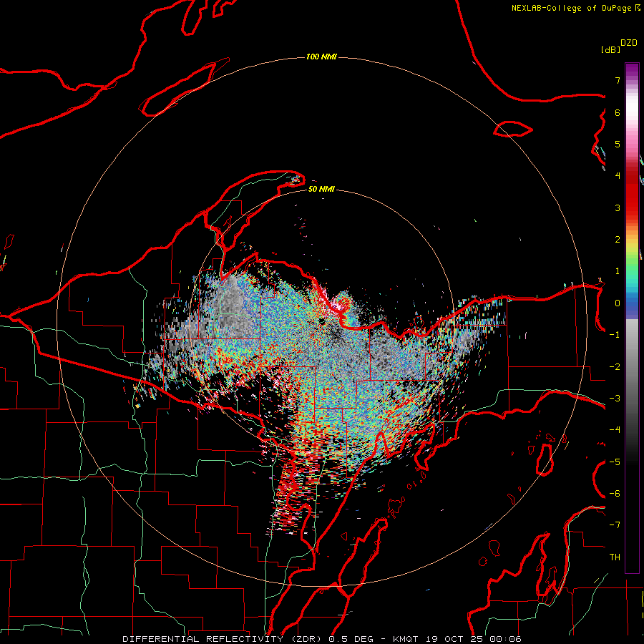Click the TH threshold label on scale
Viewport: 644px width, 644px height.
pos(615,557)
